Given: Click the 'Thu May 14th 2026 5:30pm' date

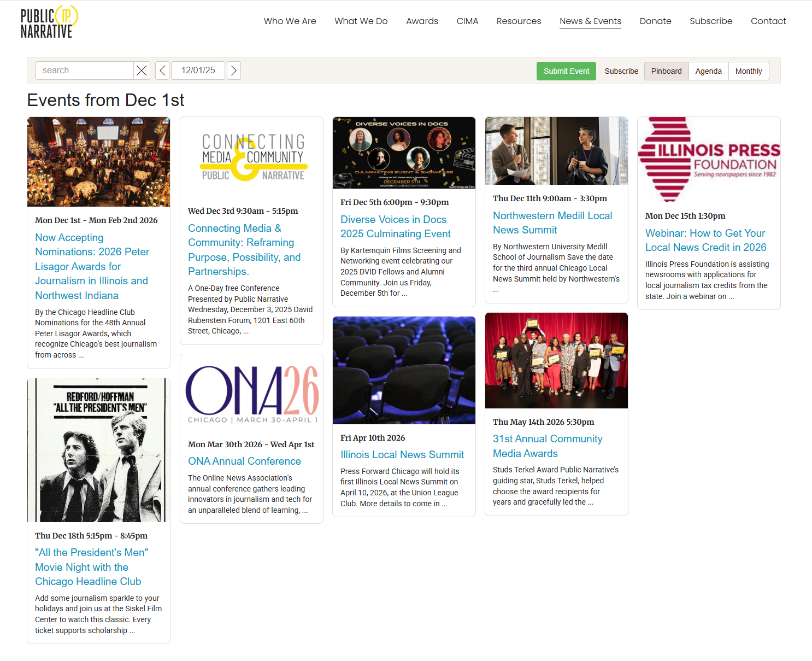Looking at the screenshot, I should (544, 422).
